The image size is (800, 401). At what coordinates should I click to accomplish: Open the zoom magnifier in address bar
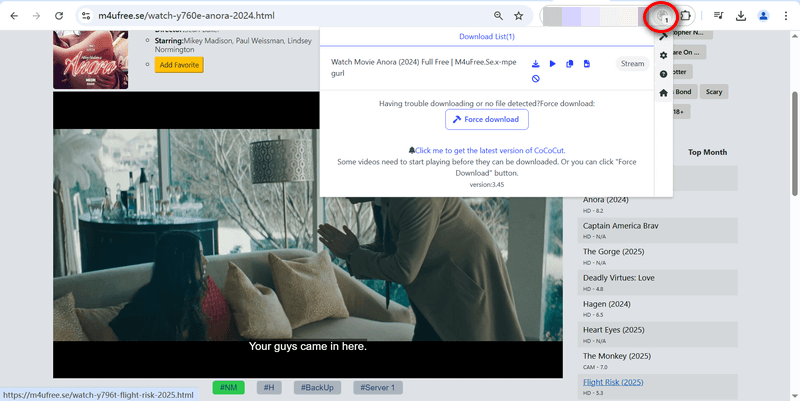coord(498,16)
